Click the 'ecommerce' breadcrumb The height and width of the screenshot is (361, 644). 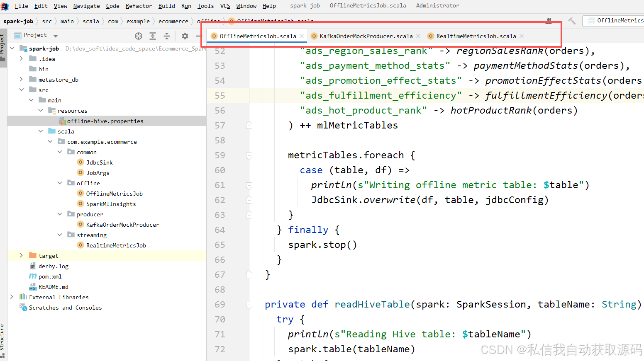click(173, 21)
